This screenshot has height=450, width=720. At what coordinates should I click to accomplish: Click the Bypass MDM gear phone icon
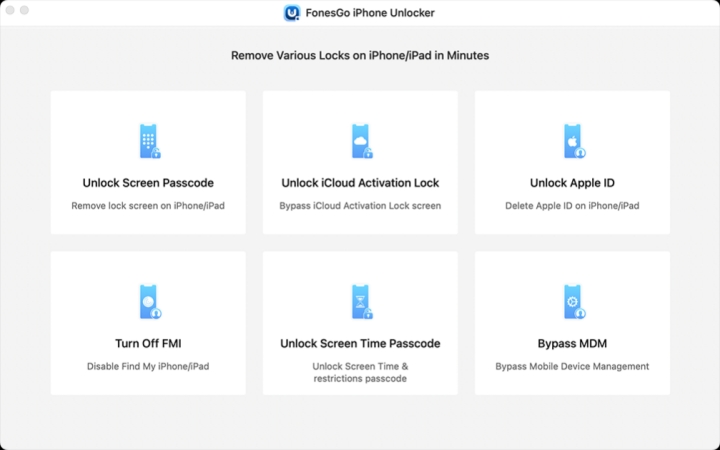(574, 302)
